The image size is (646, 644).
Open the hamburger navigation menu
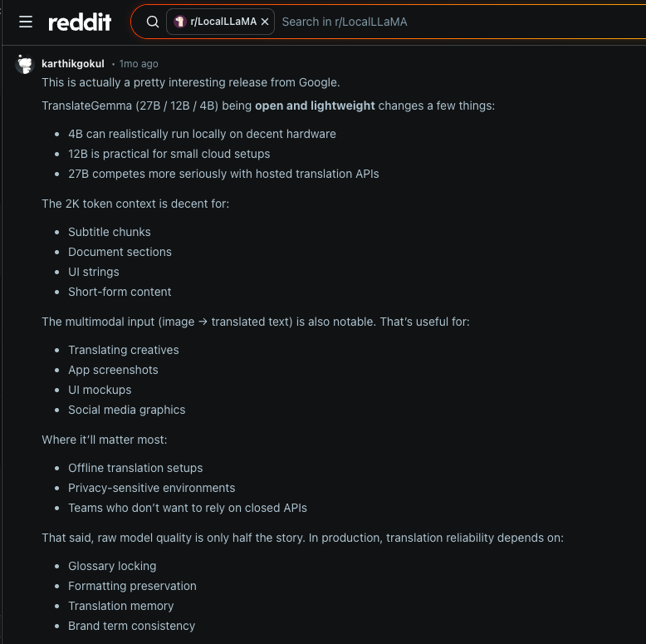click(x=26, y=22)
